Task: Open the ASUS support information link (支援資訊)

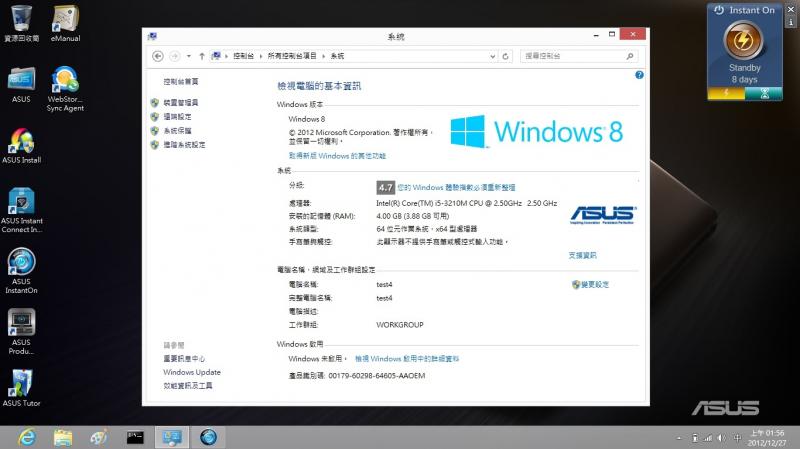Action: [x=582, y=255]
